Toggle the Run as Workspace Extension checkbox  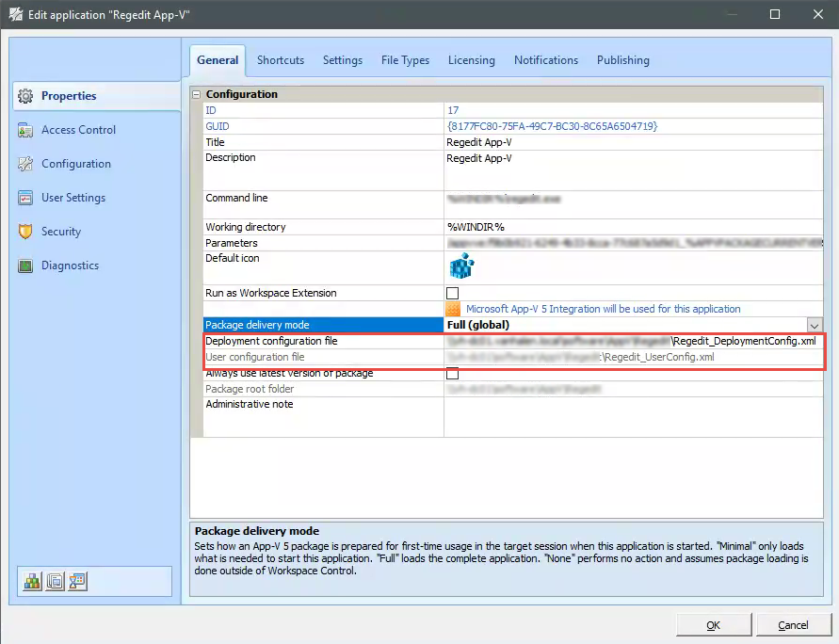pyautogui.click(x=452, y=293)
